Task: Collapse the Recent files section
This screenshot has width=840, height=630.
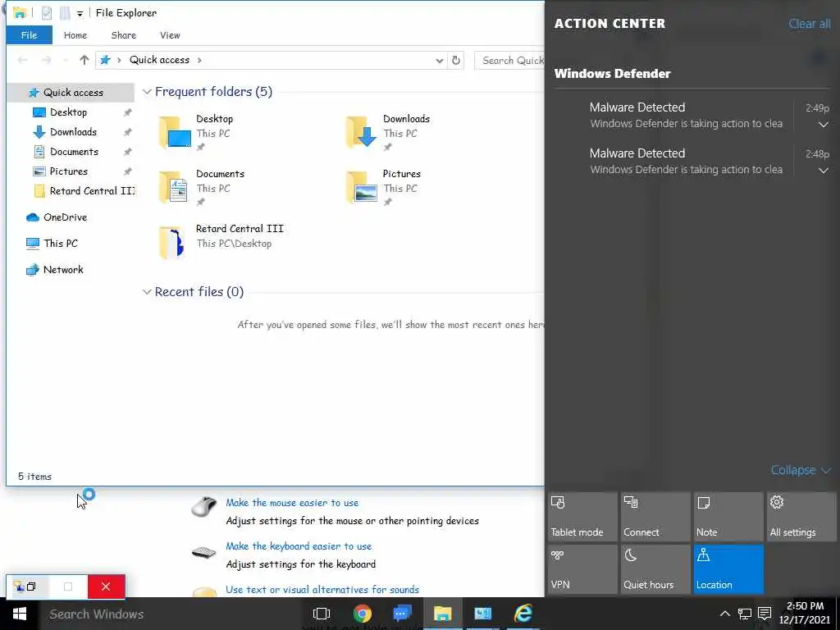Action: click(147, 292)
